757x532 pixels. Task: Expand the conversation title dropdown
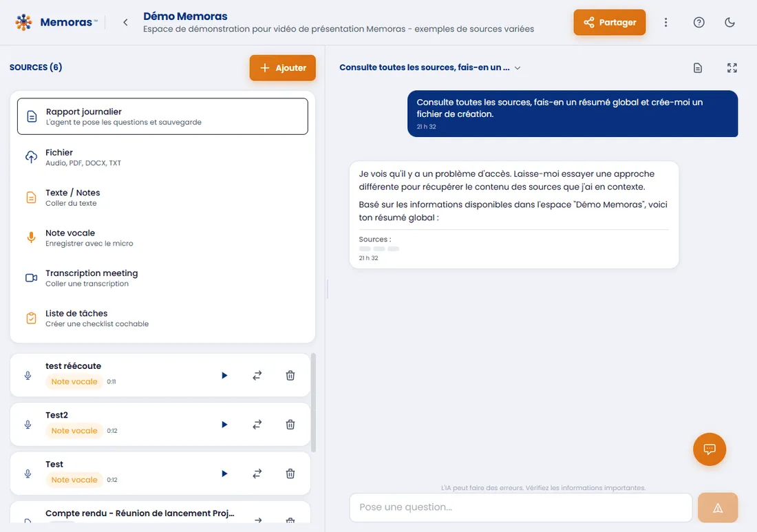point(518,68)
